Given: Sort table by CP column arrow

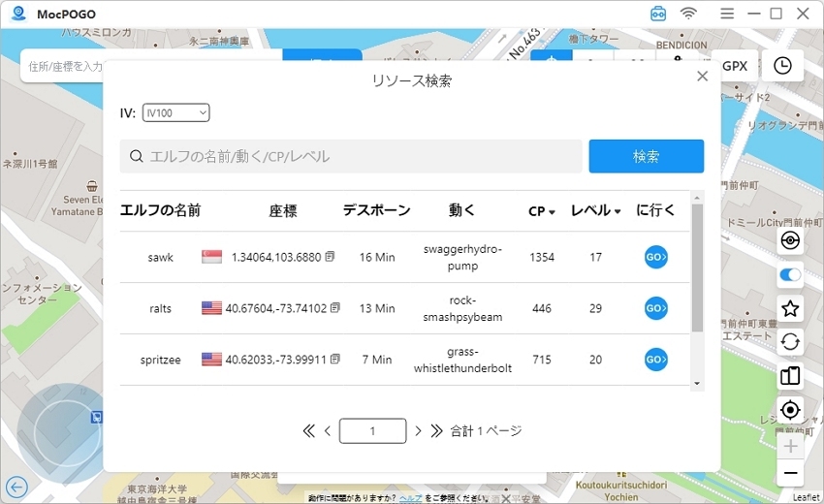Looking at the screenshot, I should click(x=552, y=212).
